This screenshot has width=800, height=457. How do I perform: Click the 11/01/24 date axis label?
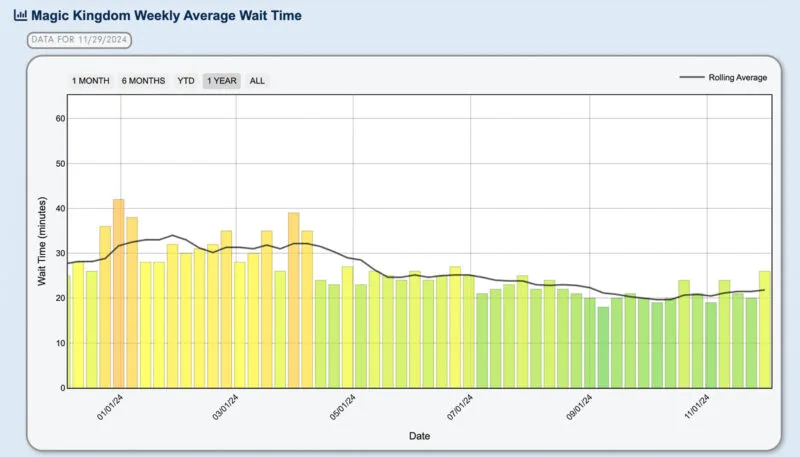coord(697,407)
